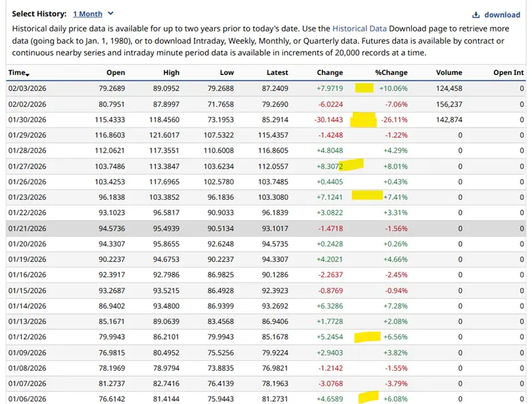Click the percent change +6.56%

point(396,336)
